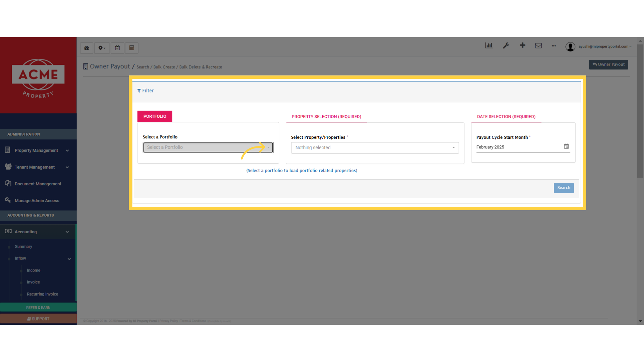The width and height of the screenshot is (644, 362).
Task: Click the REFER & EARN button
Action: (x=38, y=307)
